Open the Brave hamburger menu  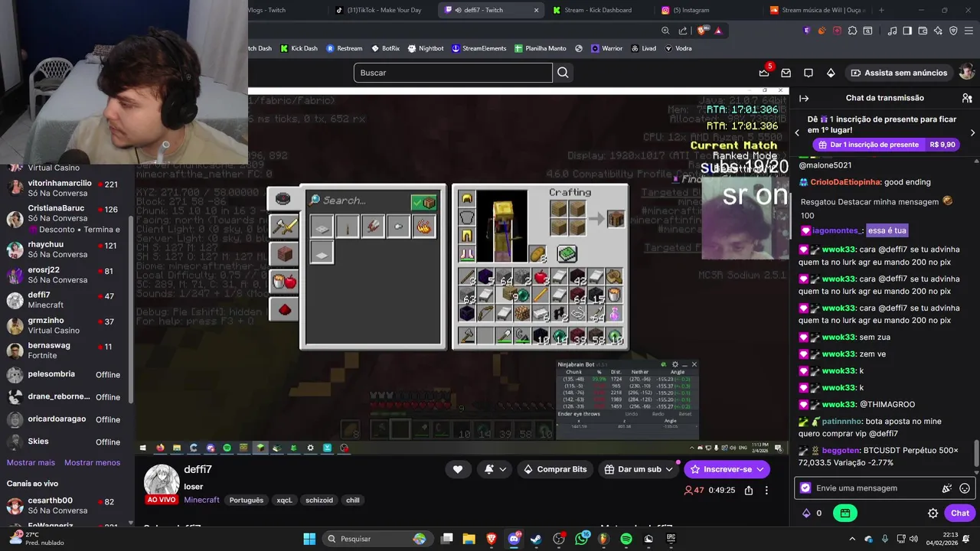[x=969, y=31]
